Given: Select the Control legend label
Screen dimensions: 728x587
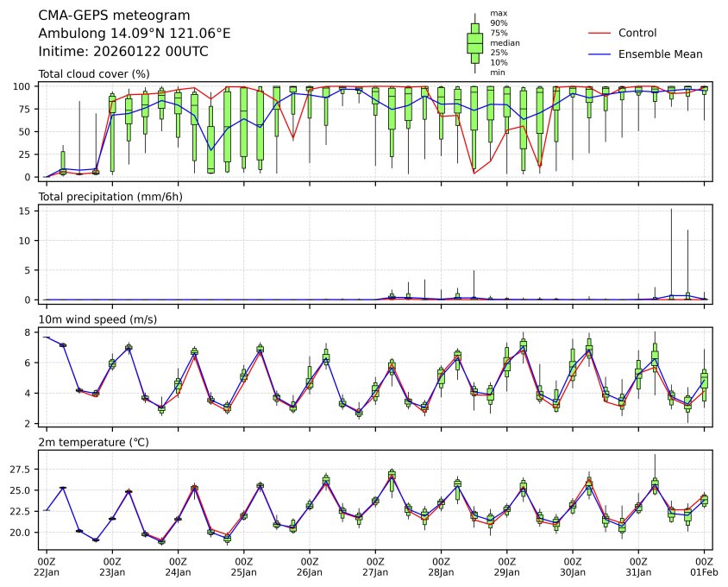Looking at the screenshot, I should tap(637, 33).
